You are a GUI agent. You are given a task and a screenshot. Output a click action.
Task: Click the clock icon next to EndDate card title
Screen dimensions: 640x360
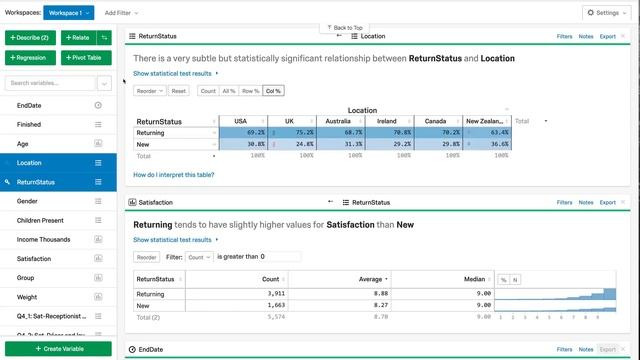[132, 349]
